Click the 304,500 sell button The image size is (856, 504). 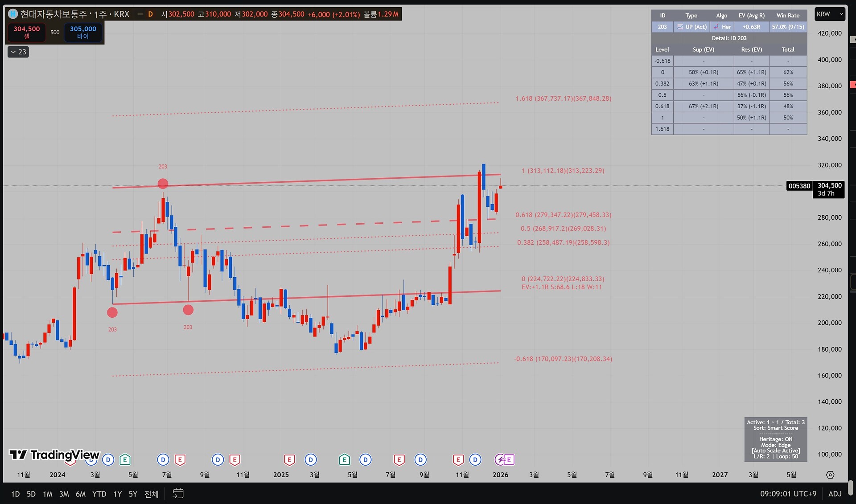(x=27, y=32)
